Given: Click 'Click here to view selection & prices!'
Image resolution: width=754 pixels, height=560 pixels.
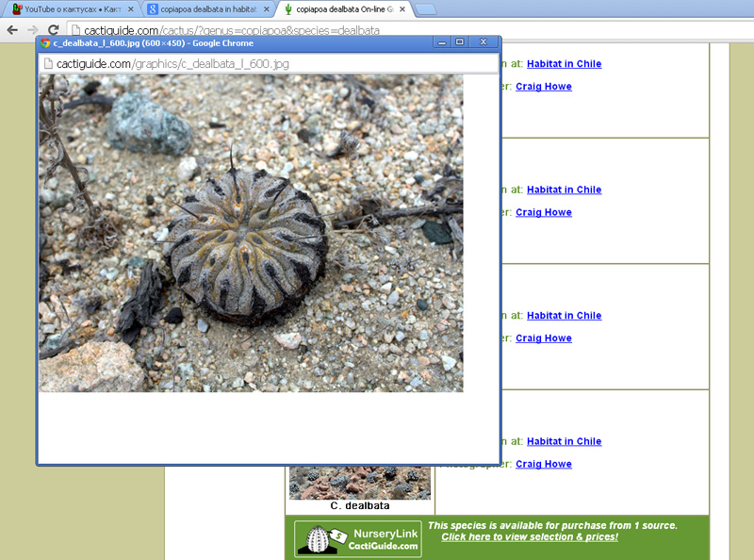Looking at the screenshot, I should click(530, 537).
